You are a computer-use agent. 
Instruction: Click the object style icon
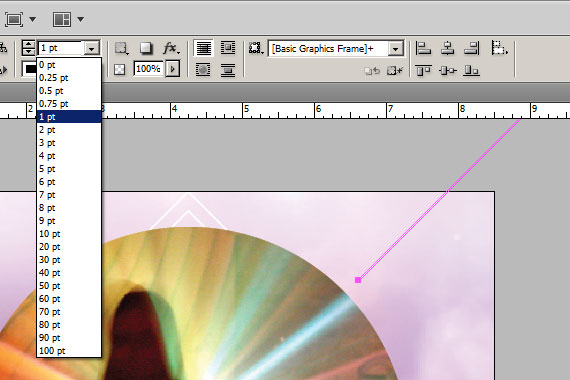(x=256, y=48)
